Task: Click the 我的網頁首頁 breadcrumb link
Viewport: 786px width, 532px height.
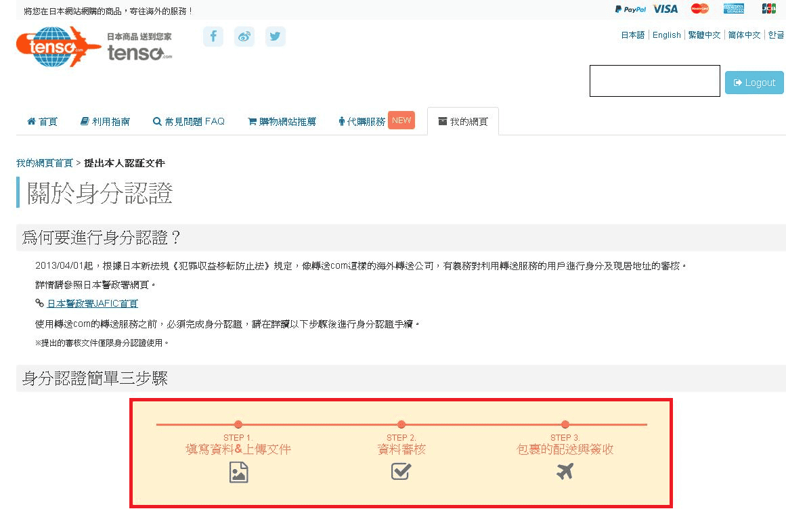Action: [x=45, y=163]
